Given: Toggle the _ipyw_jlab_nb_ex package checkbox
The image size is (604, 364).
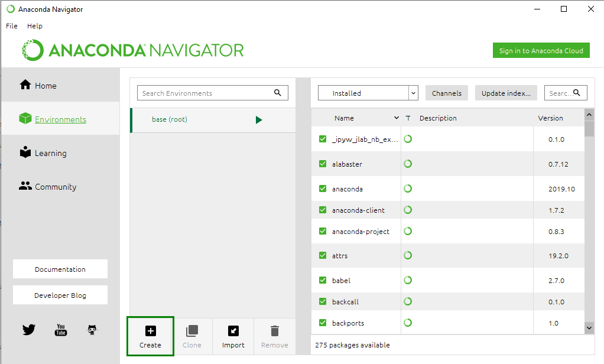Looking at the screenshot, I should point(323,139).
